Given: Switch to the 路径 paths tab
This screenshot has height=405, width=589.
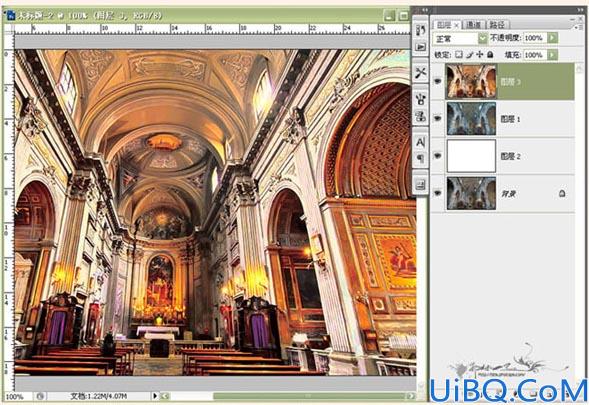Looking at the screenshot, I should coord(497,25).
